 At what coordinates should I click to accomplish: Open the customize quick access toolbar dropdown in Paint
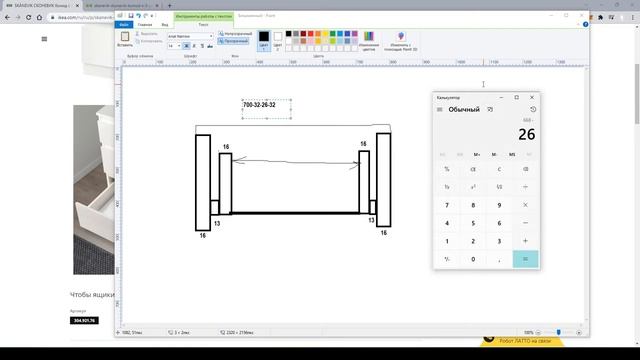click(152, 16)
